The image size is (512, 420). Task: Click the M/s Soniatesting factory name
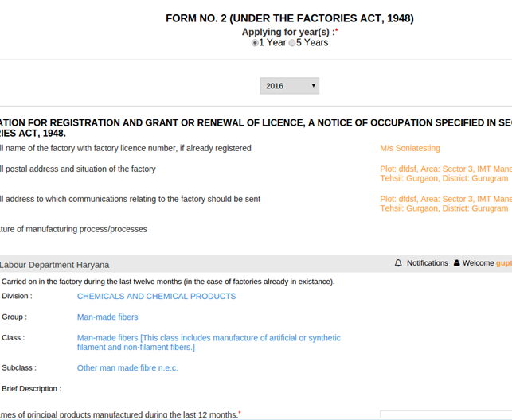409,148
